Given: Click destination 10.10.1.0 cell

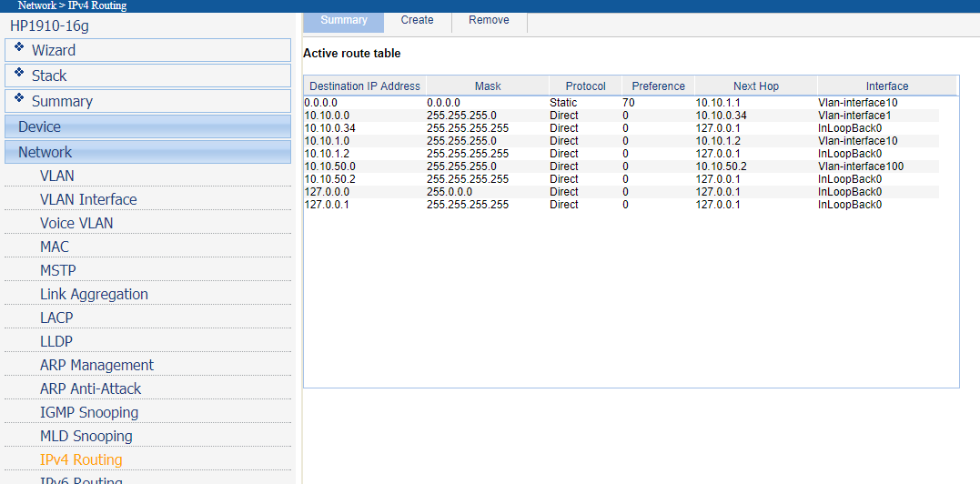Looking at the screenshot, I should tap(327, 141).
